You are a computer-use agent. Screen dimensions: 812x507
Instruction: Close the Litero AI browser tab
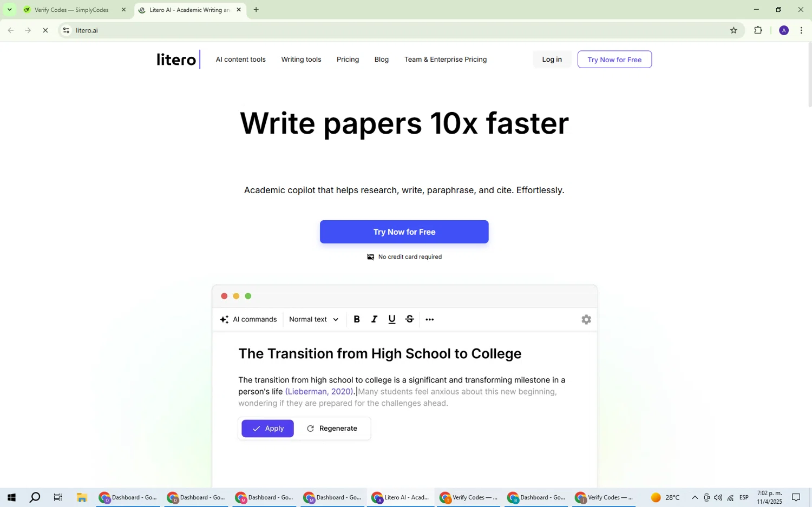click(239, 10)
